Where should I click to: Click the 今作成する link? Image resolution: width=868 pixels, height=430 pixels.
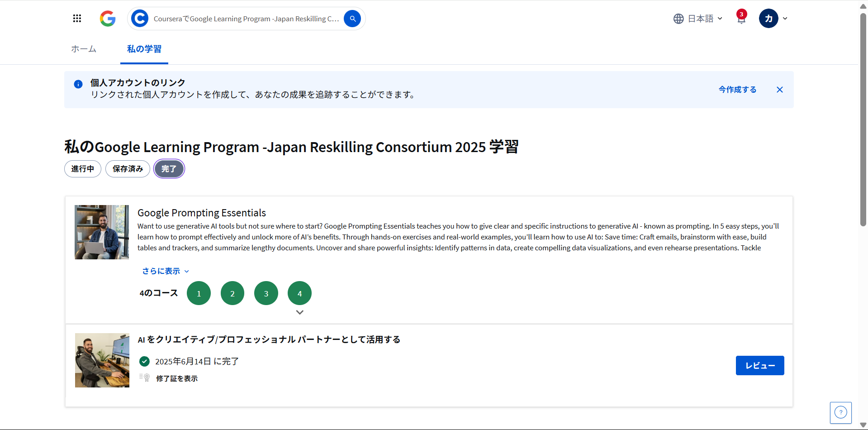pos(738,90)
